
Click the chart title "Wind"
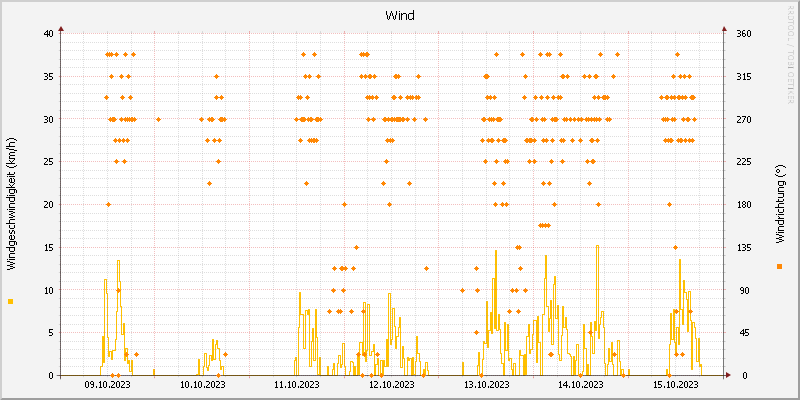click(x=400, y=16)
